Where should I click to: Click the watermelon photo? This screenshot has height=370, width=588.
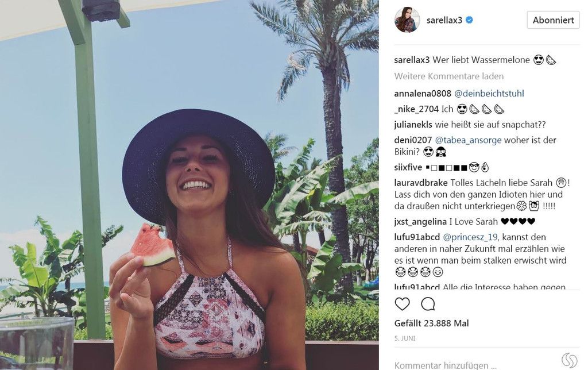(189, 185)
